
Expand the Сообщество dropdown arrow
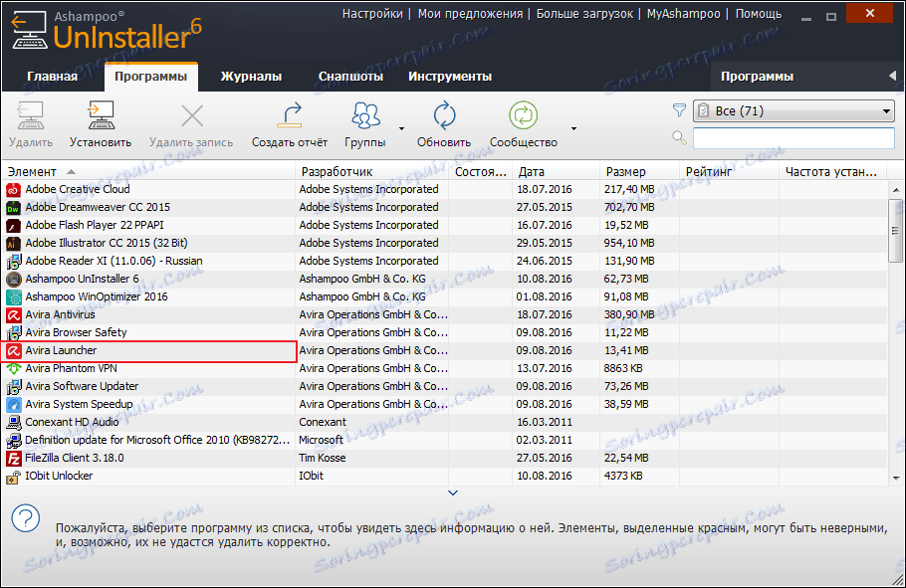click(x=573, y=128)
